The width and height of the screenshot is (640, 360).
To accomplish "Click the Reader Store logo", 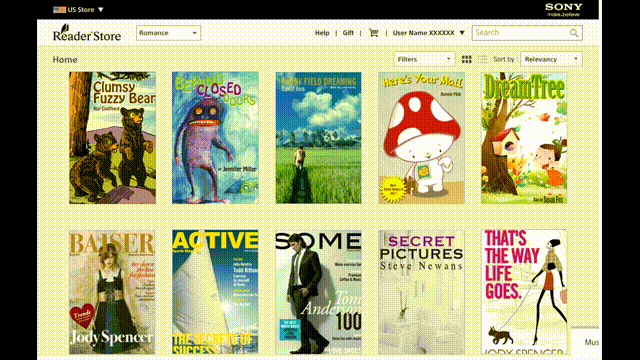I will tap(87, 33).
